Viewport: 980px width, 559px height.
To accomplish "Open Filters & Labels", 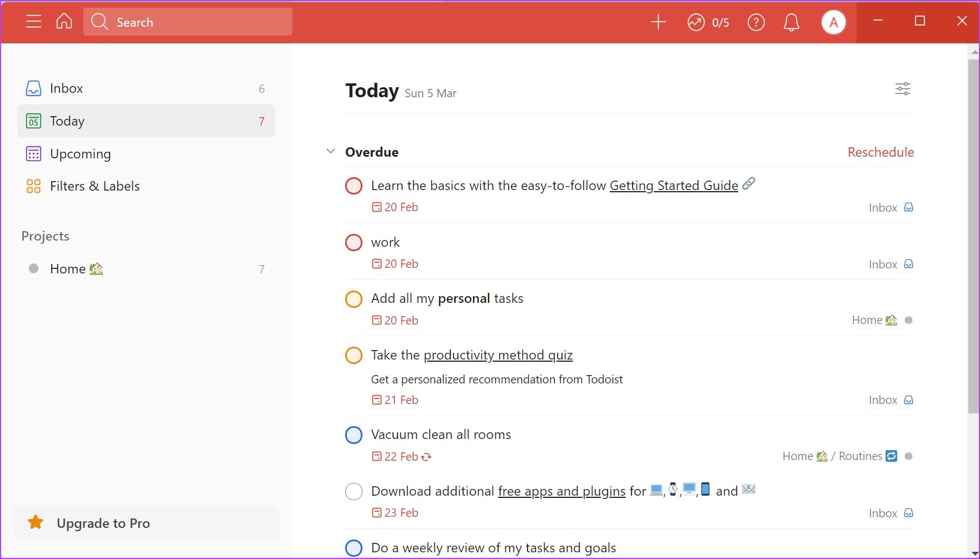I will click(146, 186).
